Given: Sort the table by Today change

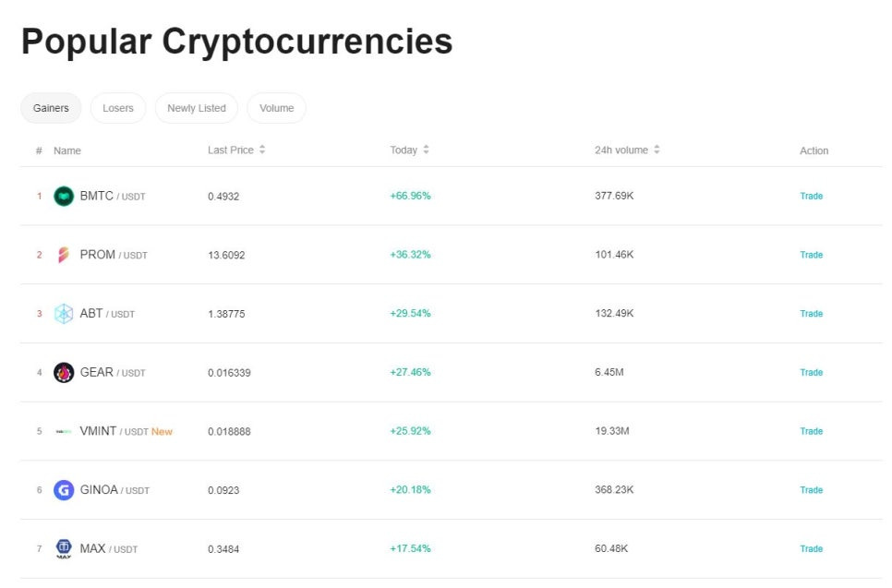Looking at the screenshot, I should (x=409, y=150).
